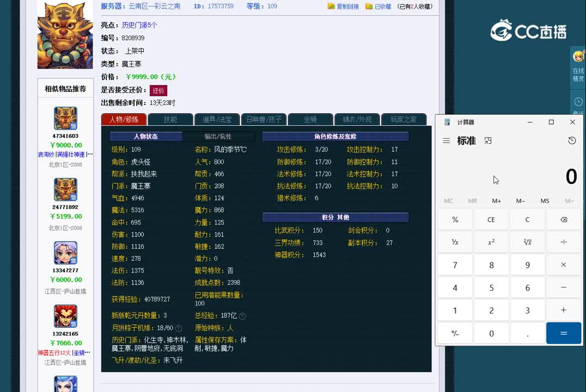586x392 pixels.
Task: Click the x squared key
Action: [x=491, y=242]
